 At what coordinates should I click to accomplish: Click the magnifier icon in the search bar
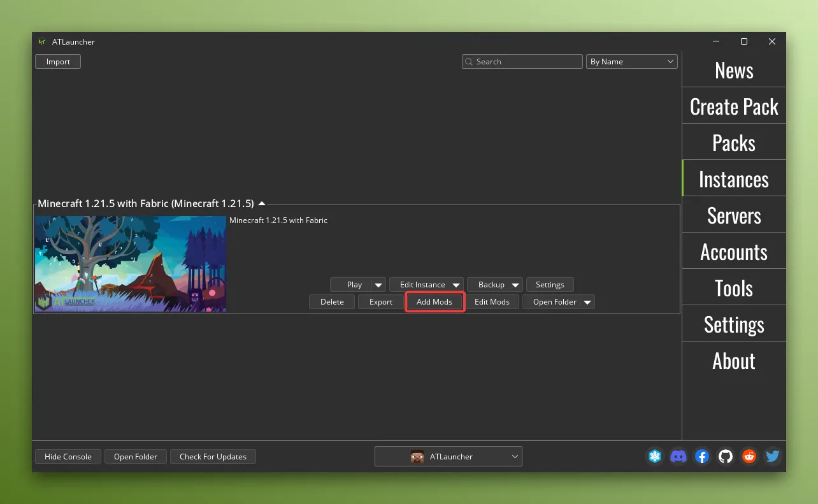470,61
